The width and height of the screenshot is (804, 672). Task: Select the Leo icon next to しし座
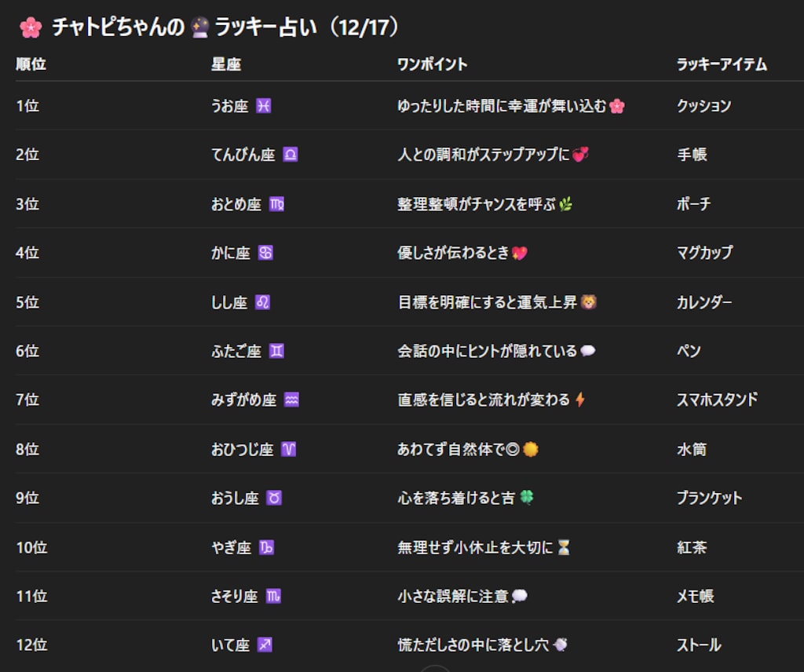click(264, 301)
